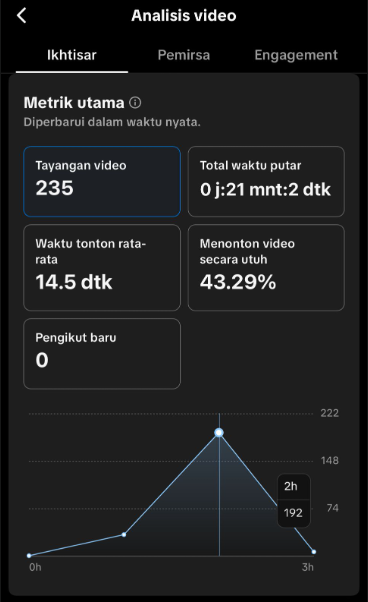Click the chart data point at 1h
This screenshot has height=602, width=368.
[124, 534]
